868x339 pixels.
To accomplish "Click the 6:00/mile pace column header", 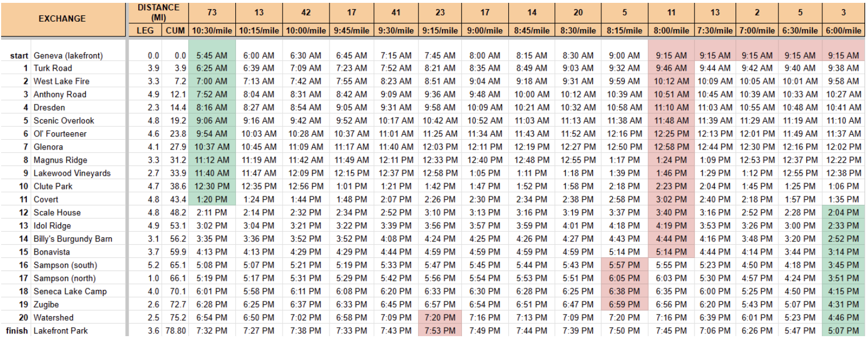I will (x=843, y=30).
